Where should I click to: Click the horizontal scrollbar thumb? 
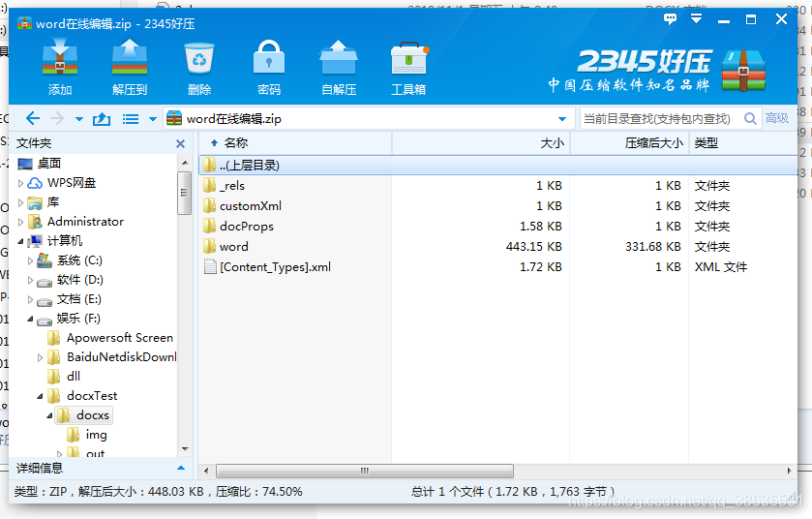[365, 471]
